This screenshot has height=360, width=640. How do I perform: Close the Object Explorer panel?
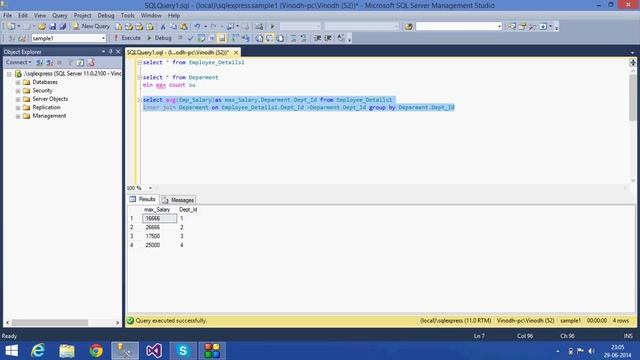(118, 51)
